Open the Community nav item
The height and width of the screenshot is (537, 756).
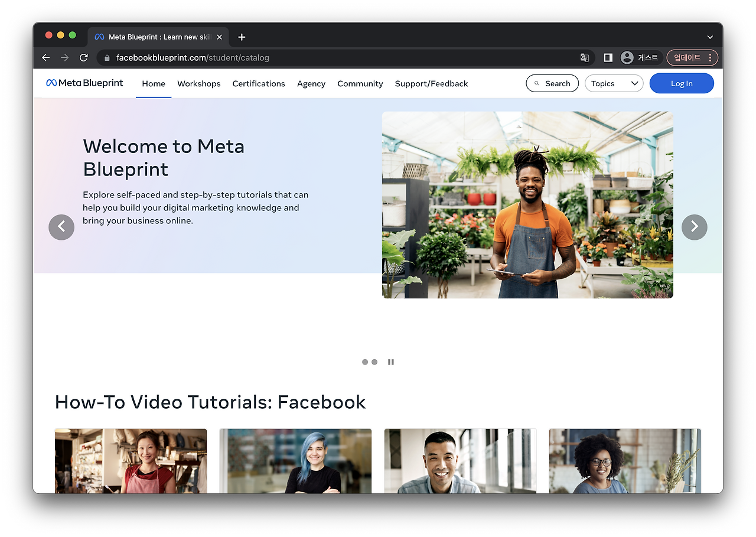[x=360, y=84]
